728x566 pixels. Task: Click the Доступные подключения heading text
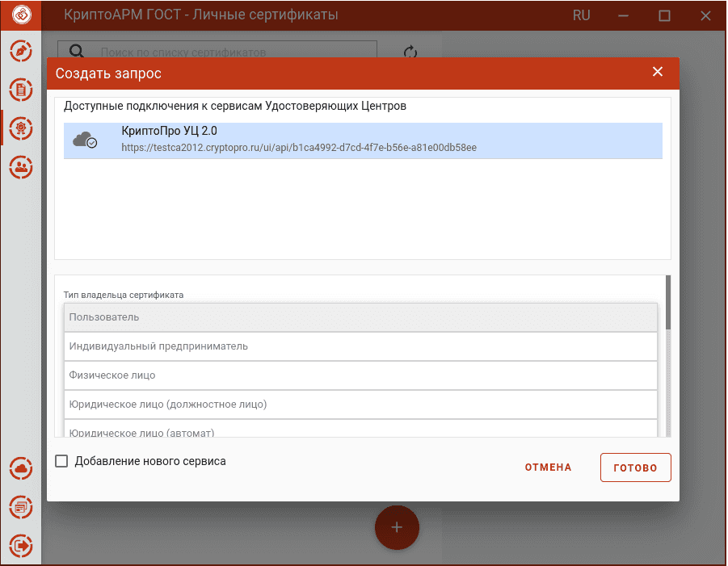[x=235, y=107]
